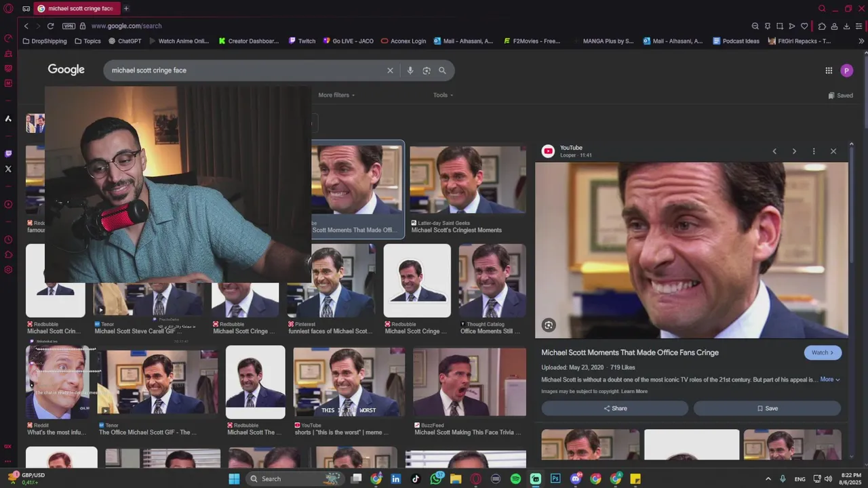868x488 pixels.
Task: Go back to the previous page
Action: coord(26,26)
